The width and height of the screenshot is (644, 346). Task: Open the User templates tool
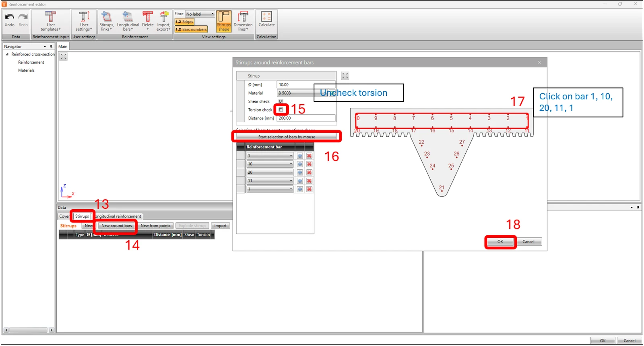tap(51, 21)
